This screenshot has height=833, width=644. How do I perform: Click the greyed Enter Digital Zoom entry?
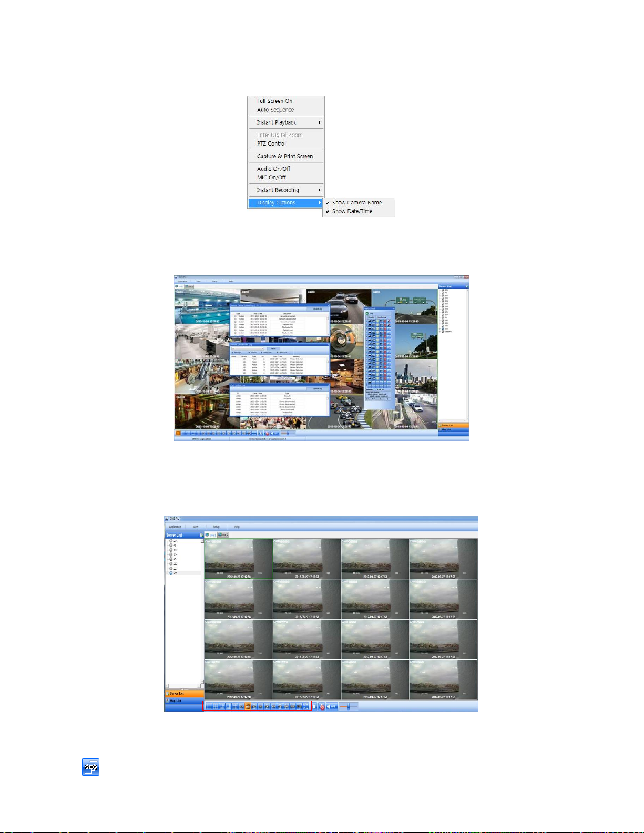coord(280,135)
